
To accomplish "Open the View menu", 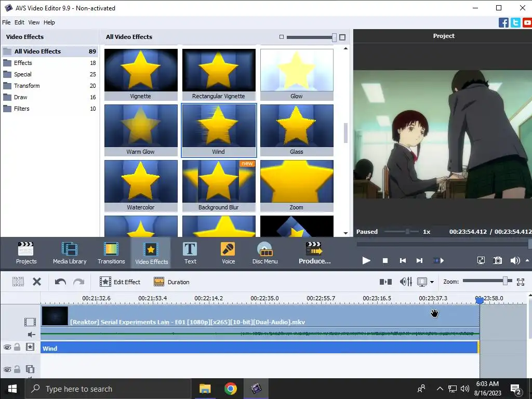I will point(34,22).
